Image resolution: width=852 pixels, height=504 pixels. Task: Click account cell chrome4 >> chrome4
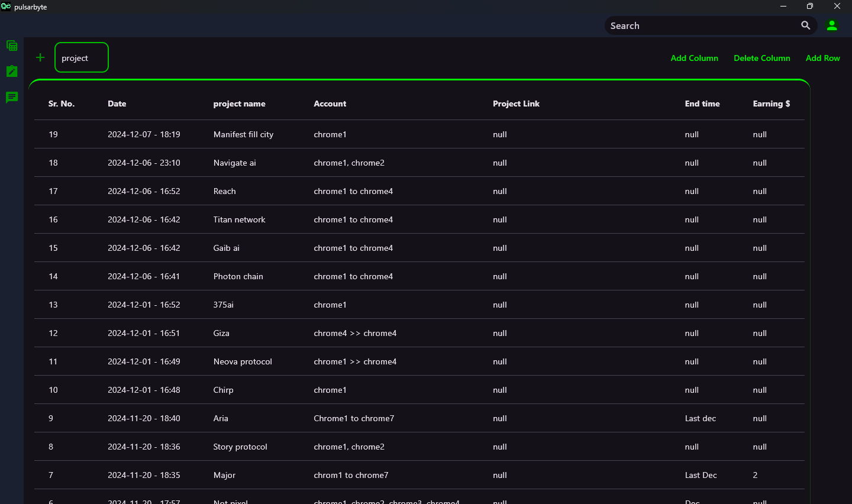pos(356,333)
